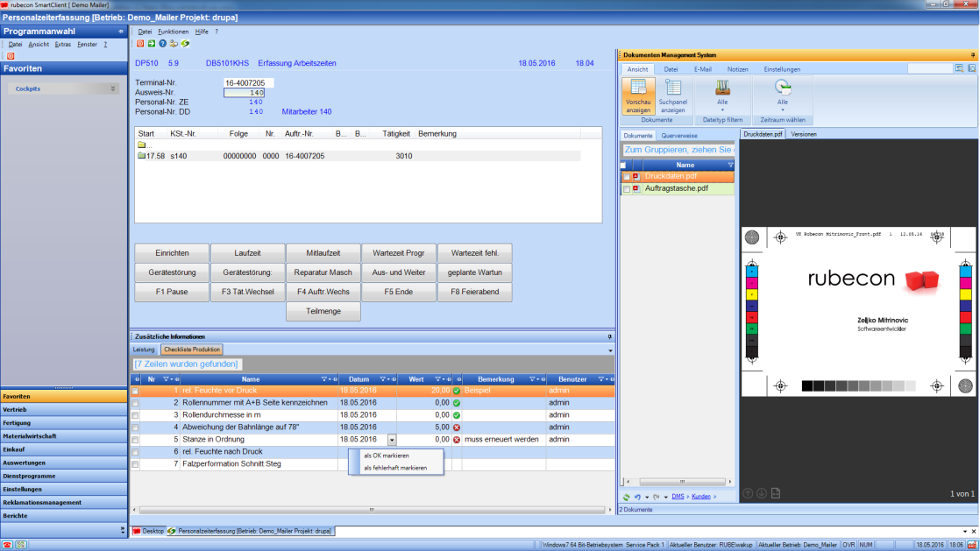Expand the Cockpits section chevron

click(113, 88)
